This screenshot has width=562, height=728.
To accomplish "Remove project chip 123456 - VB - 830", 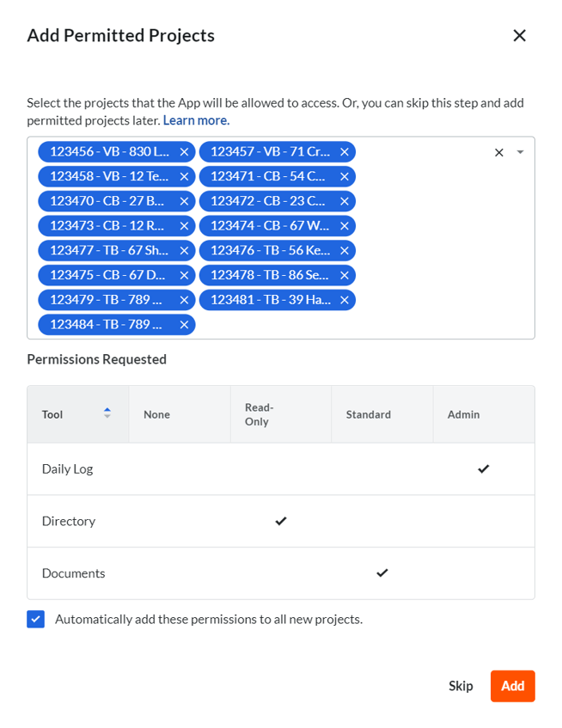I will point(184,151).
